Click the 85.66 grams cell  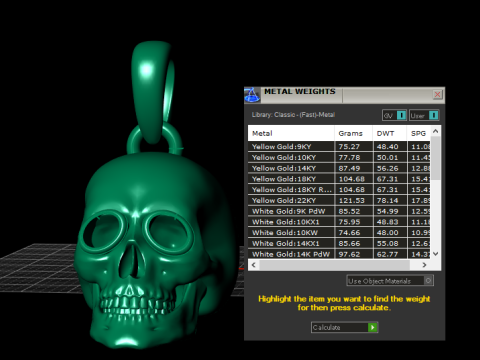click(353, 243)
